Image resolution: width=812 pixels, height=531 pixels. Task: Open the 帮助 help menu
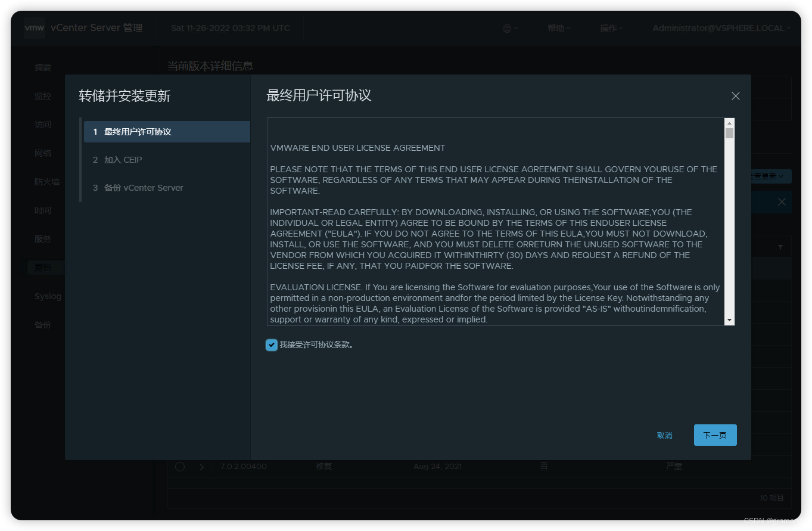pyautogui.click(x=559, y=28)
